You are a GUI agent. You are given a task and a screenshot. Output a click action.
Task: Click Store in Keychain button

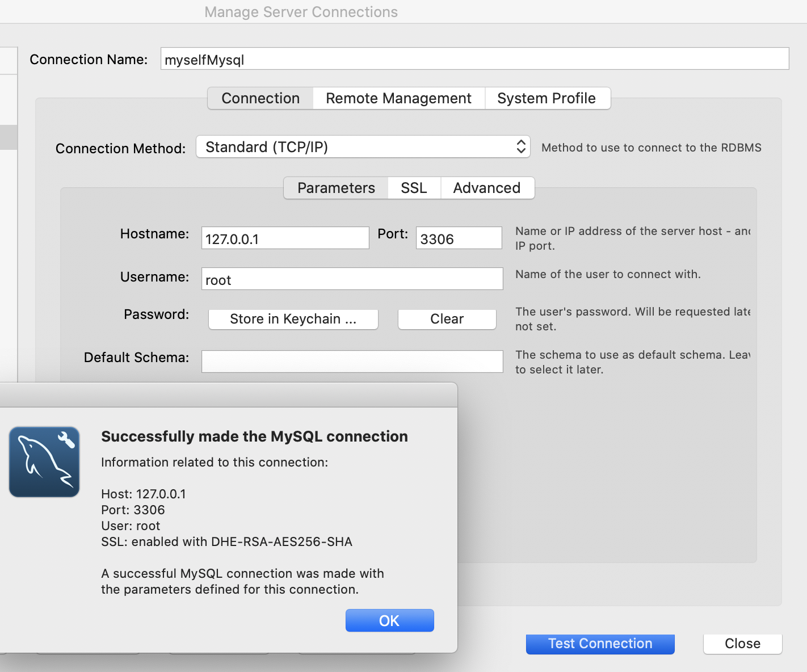[x=293, y=319]
